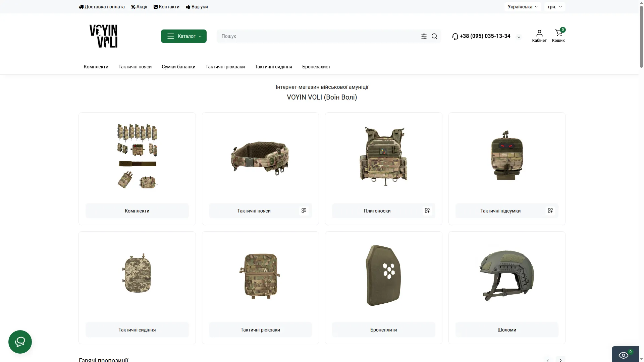The width and height of the screenshot is (644, 362).
Task: Click the Плитоноски card button
Action: click(x=377, y=210)
